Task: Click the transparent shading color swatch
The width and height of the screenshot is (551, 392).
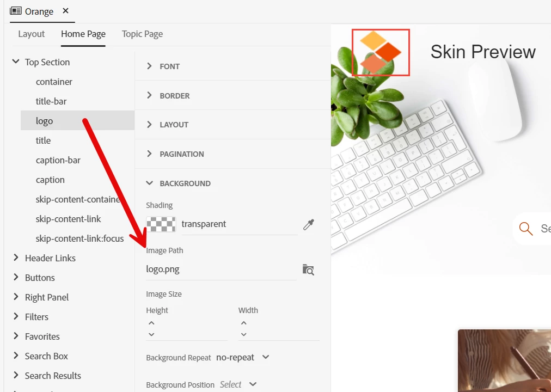Action: (x=161, y=224)
